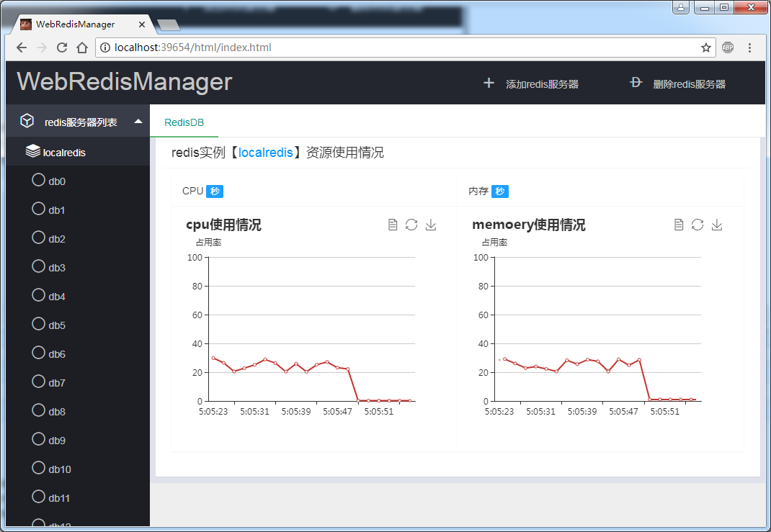
Task: Select the db2 database radio
Action: click(38, 238)
